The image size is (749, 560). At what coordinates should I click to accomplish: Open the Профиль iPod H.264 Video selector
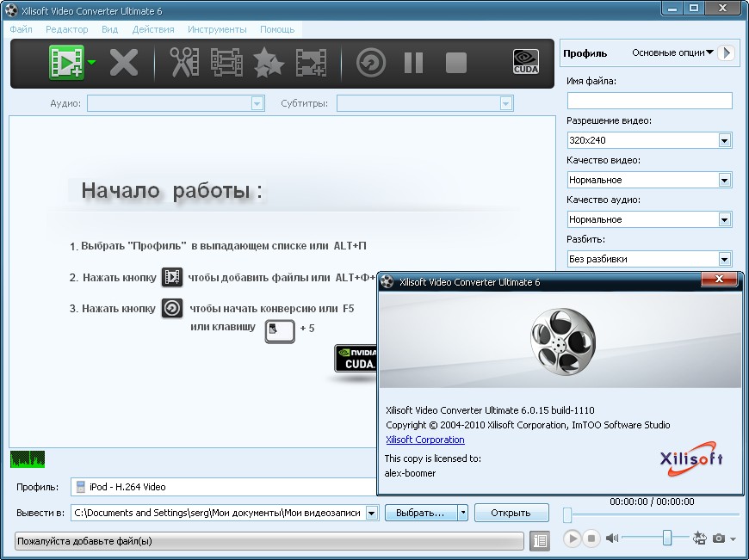224,487
